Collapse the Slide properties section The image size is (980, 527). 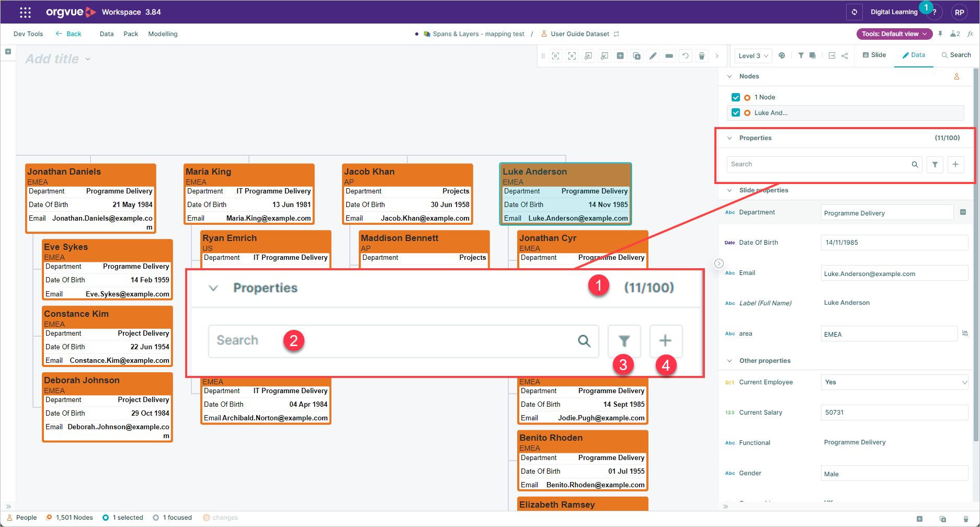click(730, 190)
